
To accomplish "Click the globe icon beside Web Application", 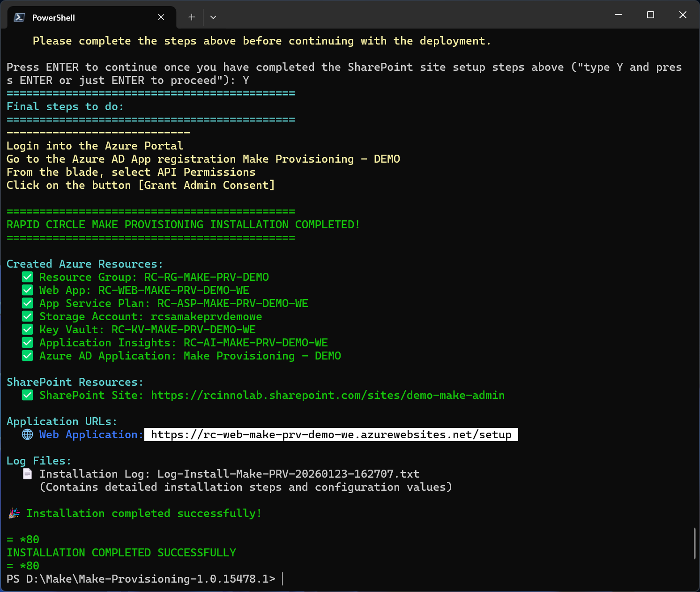I will pos(28,435).
